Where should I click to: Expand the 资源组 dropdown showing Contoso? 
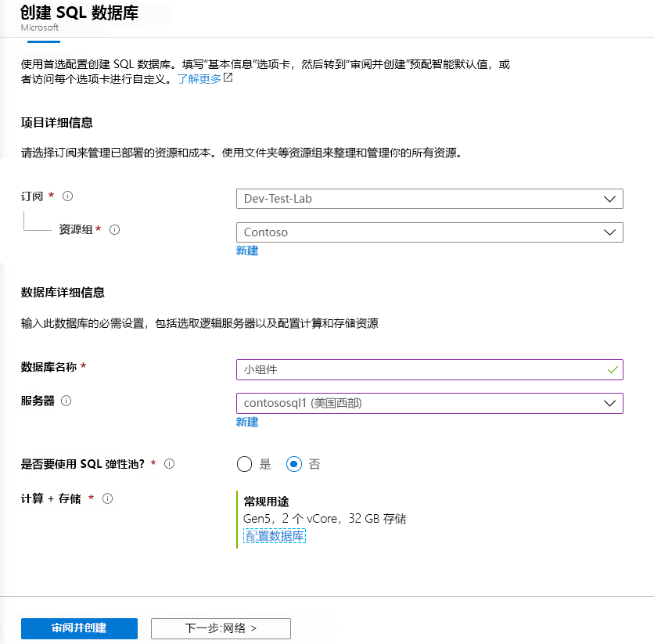pyautogui.click(x=429, y=232)
